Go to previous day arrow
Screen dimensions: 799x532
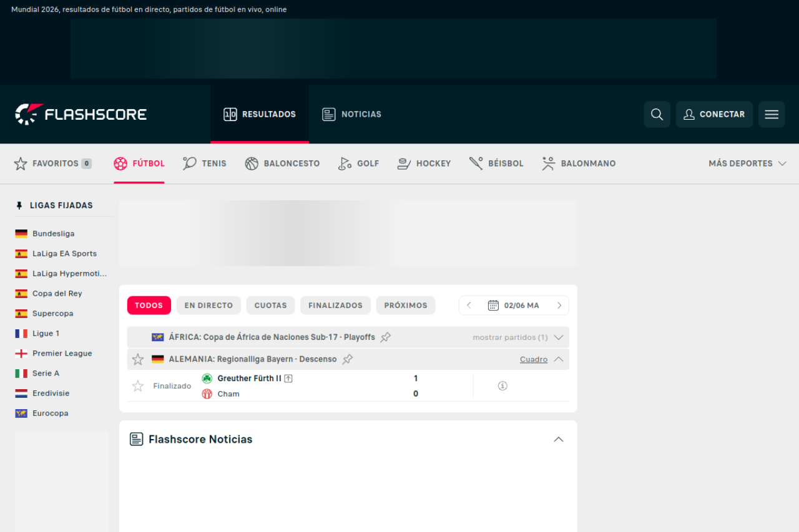469,306
